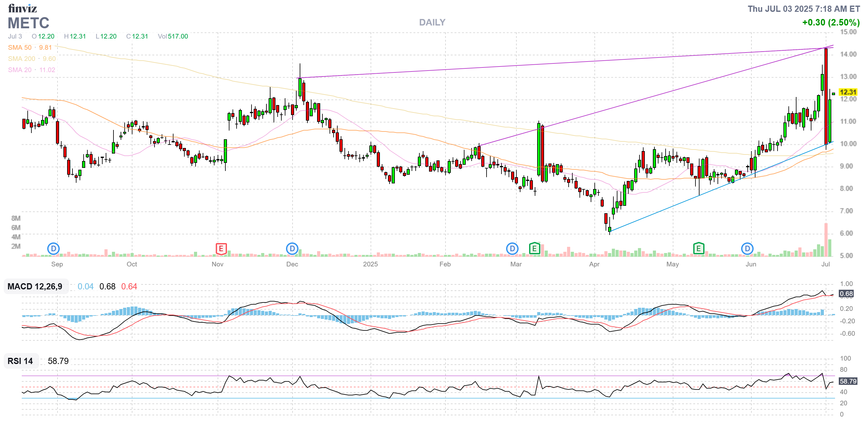This screenshot has height=424, width=868.
Task: Click the green earnings E marker in March
Action: pyautogui.click(x=534, y=249)
